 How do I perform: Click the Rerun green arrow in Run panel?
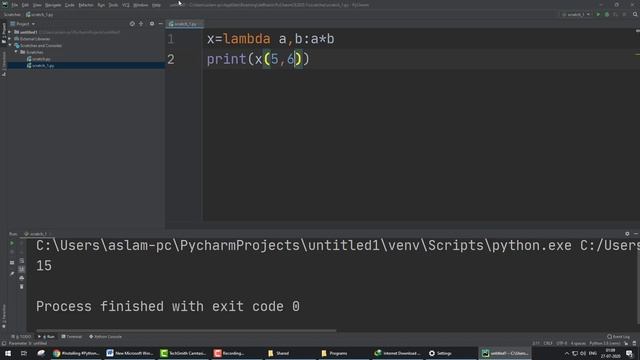pyautogui.click(x=12, y=244)
